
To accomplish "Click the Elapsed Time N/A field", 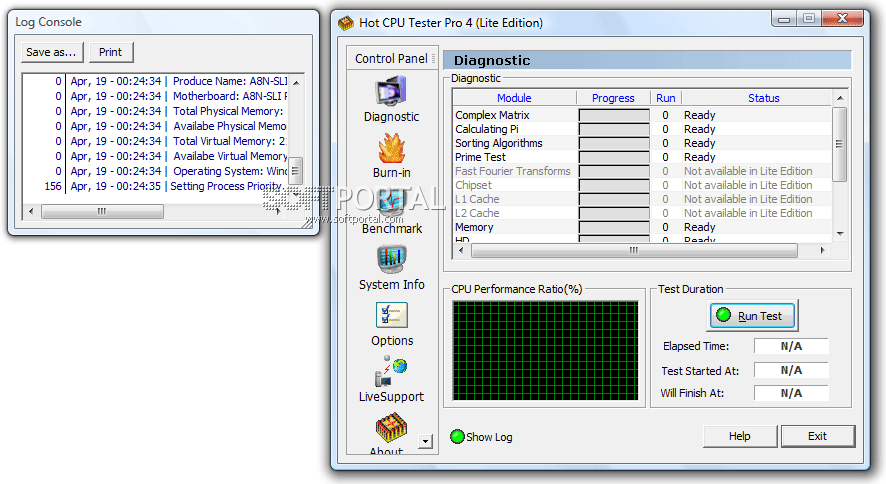I will [x=791, y=346].
